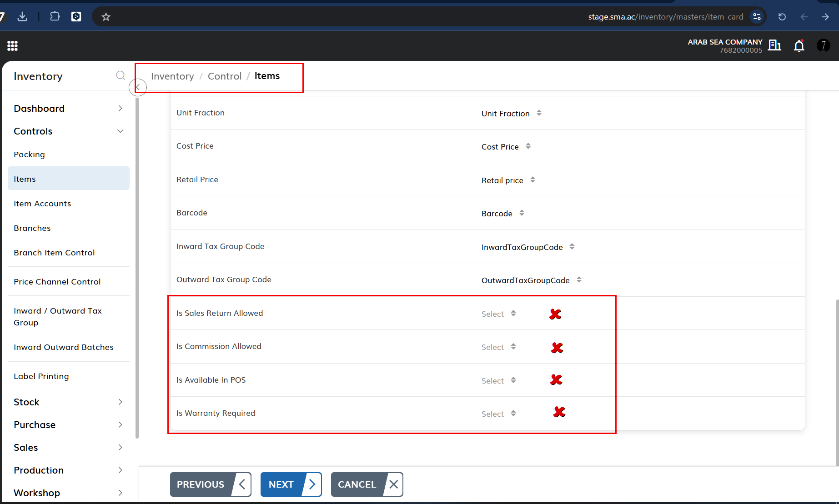Image resolution: width=839 pixels, height=504 pixels.
Task: Open the InwardTaxGroupCode dropdown
Action: pyautogui.click(x=528, y=247)
